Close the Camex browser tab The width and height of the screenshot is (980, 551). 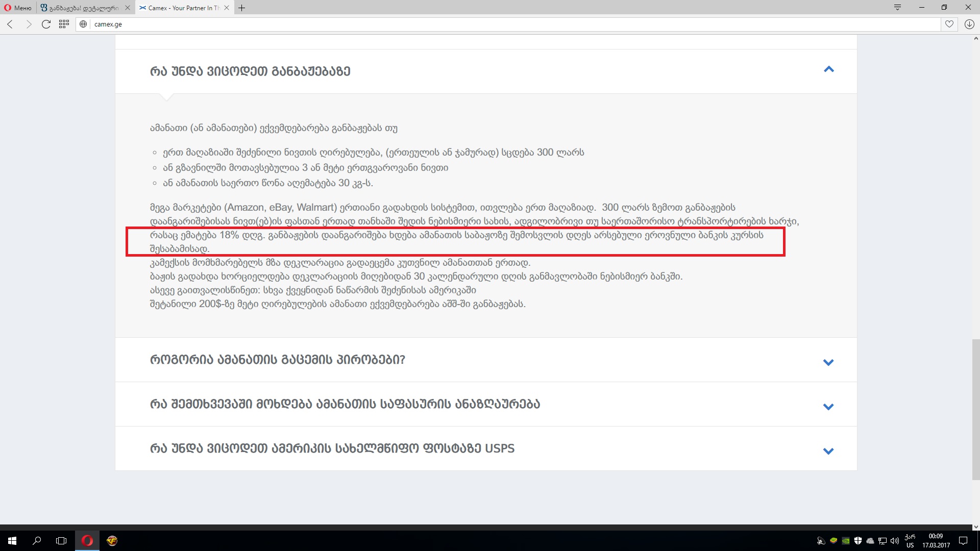[x=227, y=8]
